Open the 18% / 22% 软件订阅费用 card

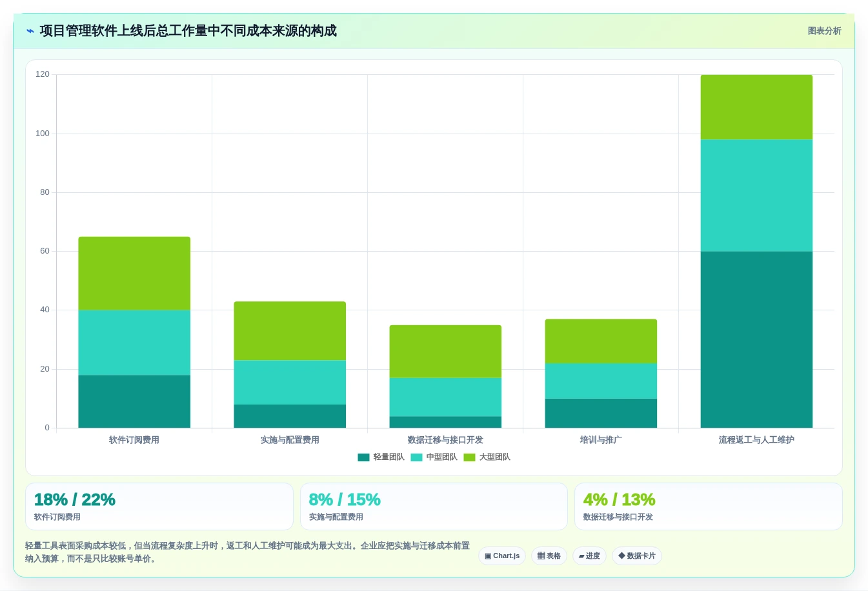pyautogui.click(x=159, y=506)
